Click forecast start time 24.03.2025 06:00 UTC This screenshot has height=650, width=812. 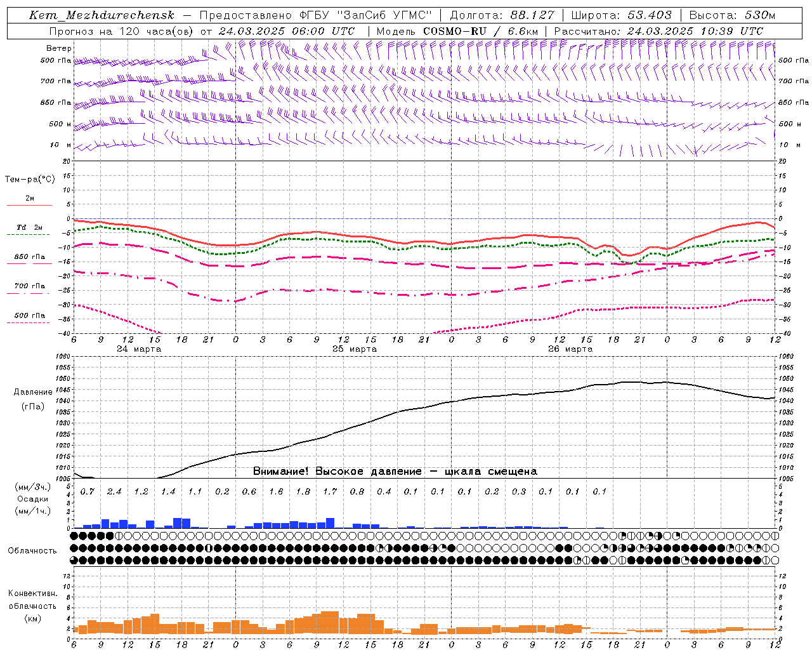coord(286,31)
